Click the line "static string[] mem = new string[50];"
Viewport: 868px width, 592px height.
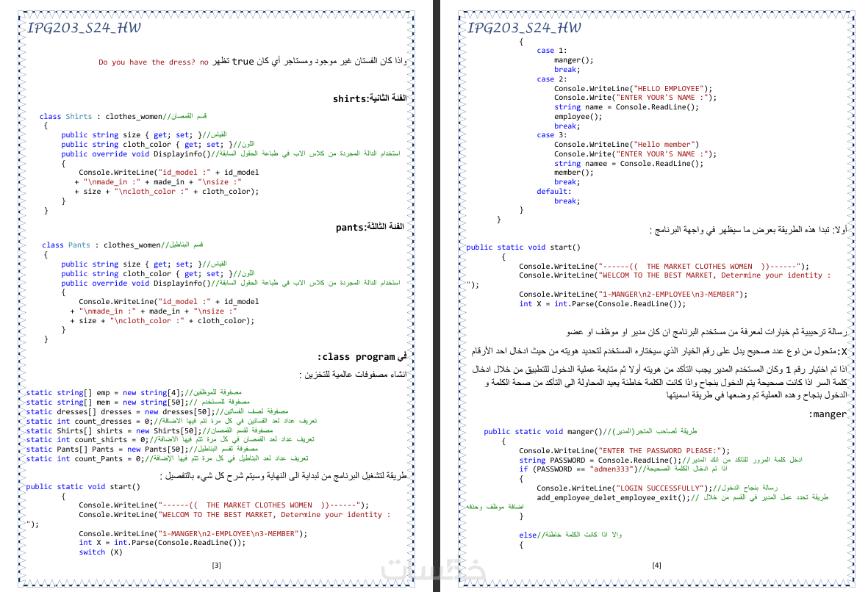pos(106,403)
